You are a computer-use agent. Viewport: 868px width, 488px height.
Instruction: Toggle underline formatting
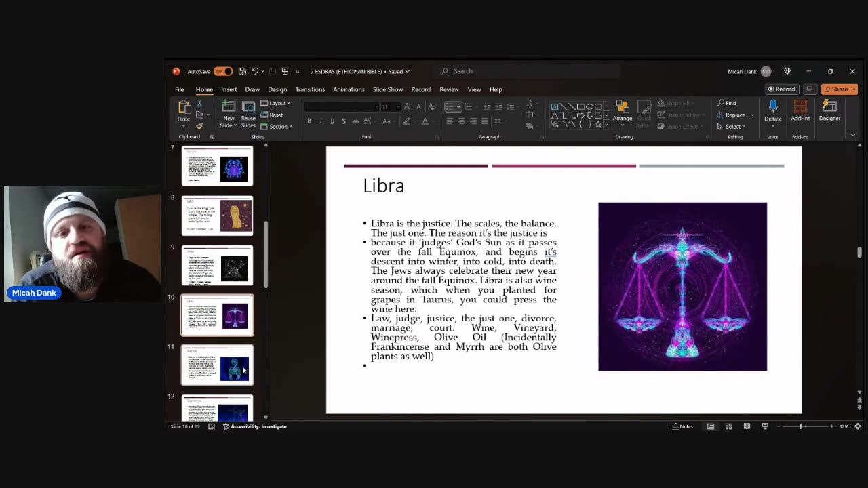pyautogui.click(x=332, y=121)
